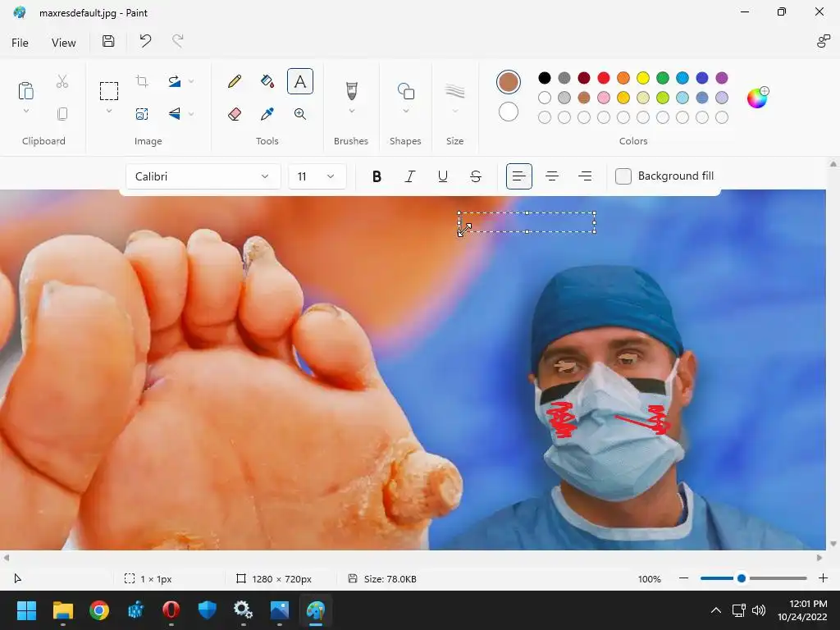
Task: Click the zoom in plus button
Action: [x=823, y=578]
